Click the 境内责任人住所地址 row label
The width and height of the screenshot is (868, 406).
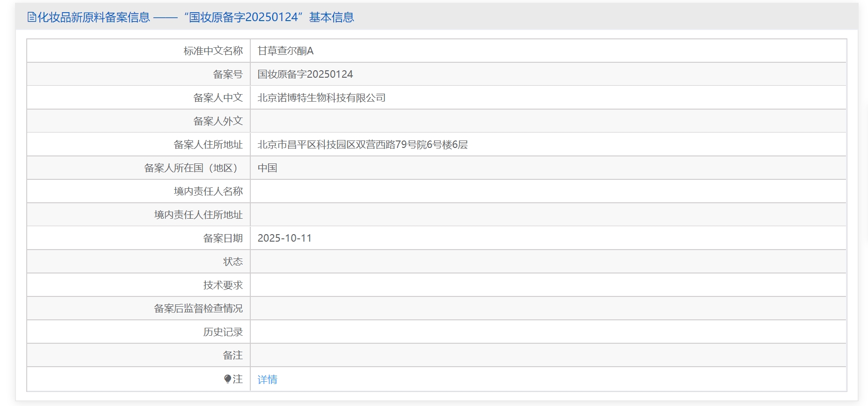198,214
